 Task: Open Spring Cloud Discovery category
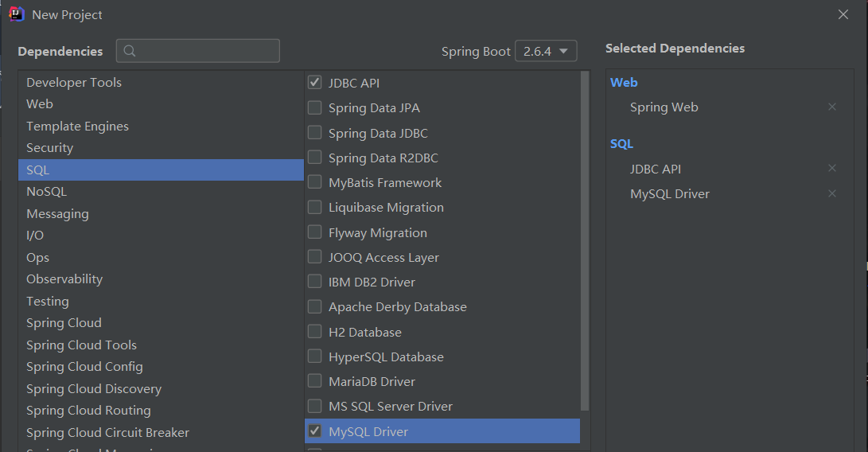[161, 389]
